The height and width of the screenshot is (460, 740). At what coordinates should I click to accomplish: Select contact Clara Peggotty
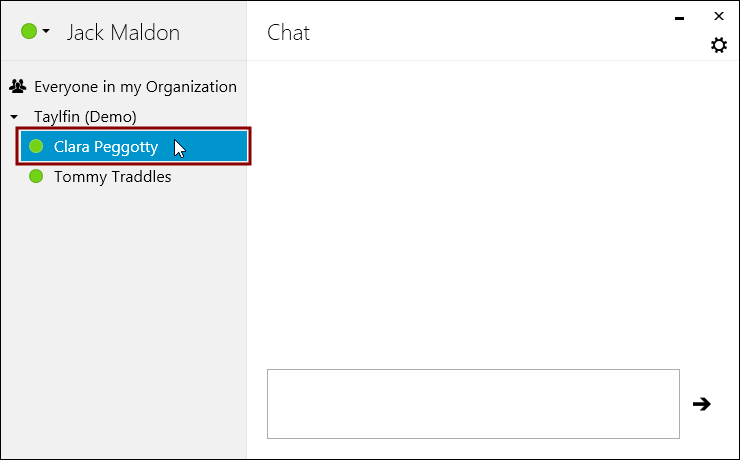(x=106, y=147)
